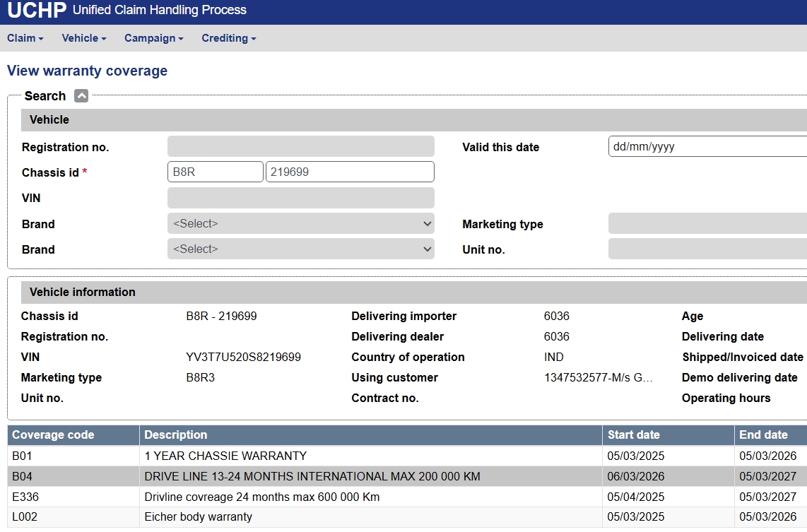Click the Chassis id prefix field B8R
The image size is (807, 532).
click(x=215, y=172)
